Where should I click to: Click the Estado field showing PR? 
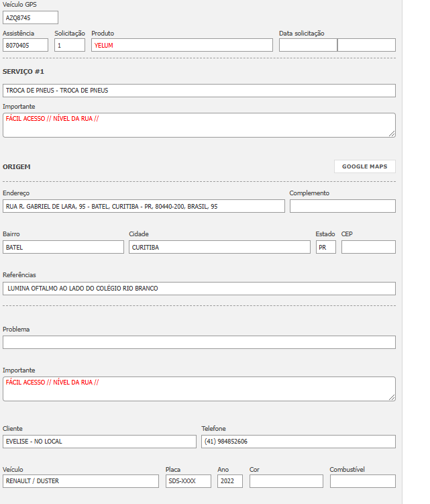coord(325,247)
